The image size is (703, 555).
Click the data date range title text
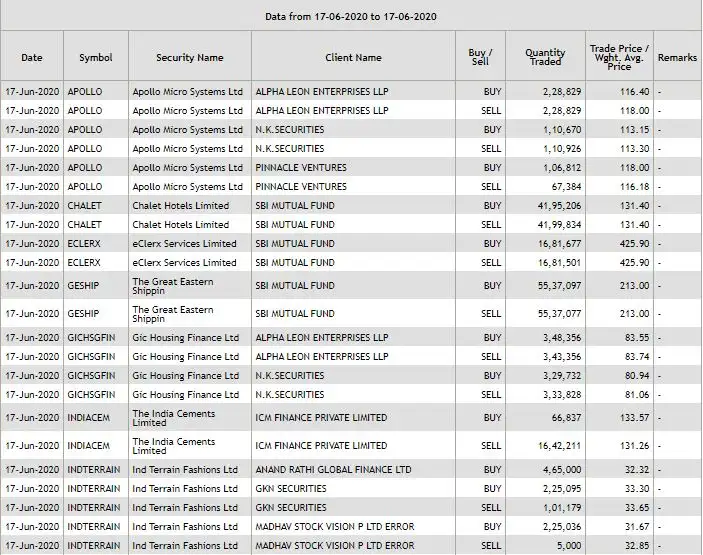pos(350,17)
